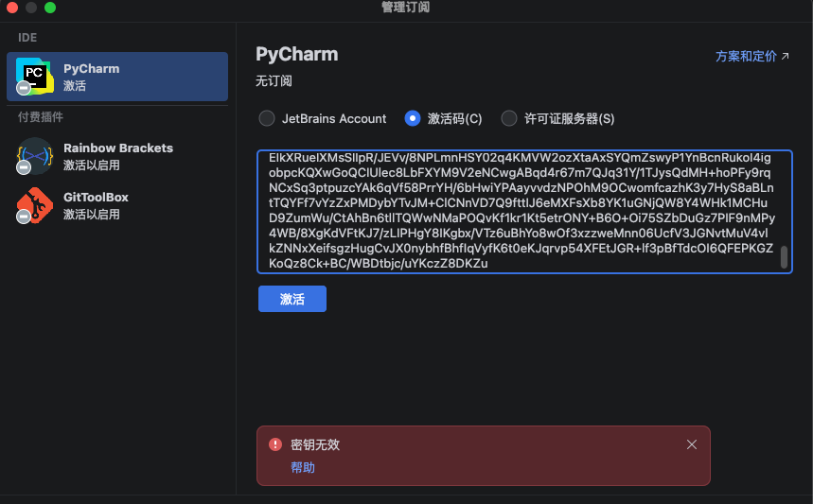Open the 方案和定价 link
813x504 pixels.
pyautogui.click(x=746, y=56)
